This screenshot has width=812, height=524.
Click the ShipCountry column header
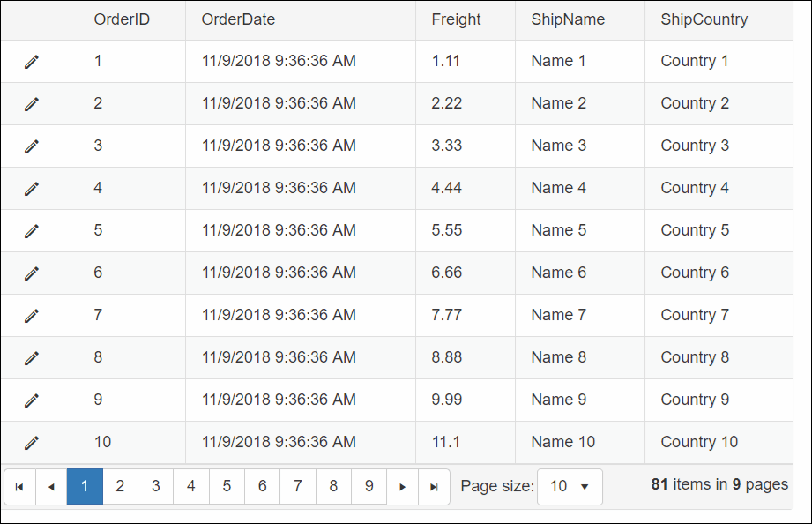coord(704,19)
